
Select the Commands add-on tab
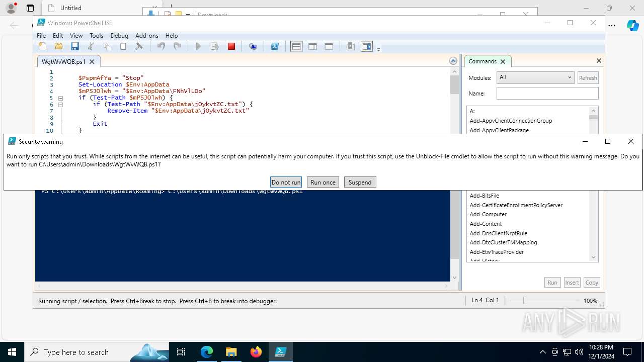[482, 61]
